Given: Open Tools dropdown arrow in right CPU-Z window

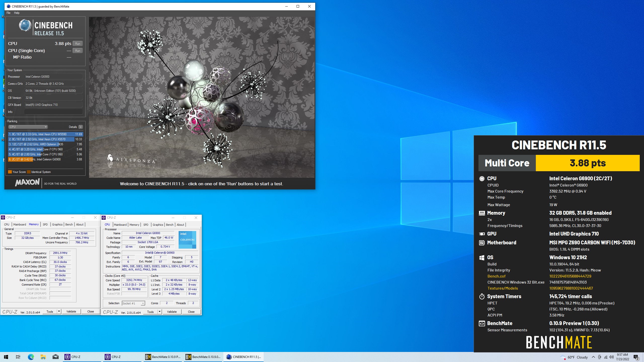Looking at the screenshot, I should coord(159,312).
